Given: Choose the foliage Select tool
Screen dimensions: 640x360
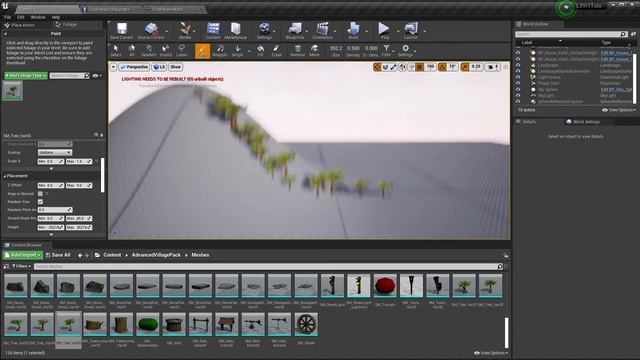Looking at the screenshot, I should tap(116, 51).
